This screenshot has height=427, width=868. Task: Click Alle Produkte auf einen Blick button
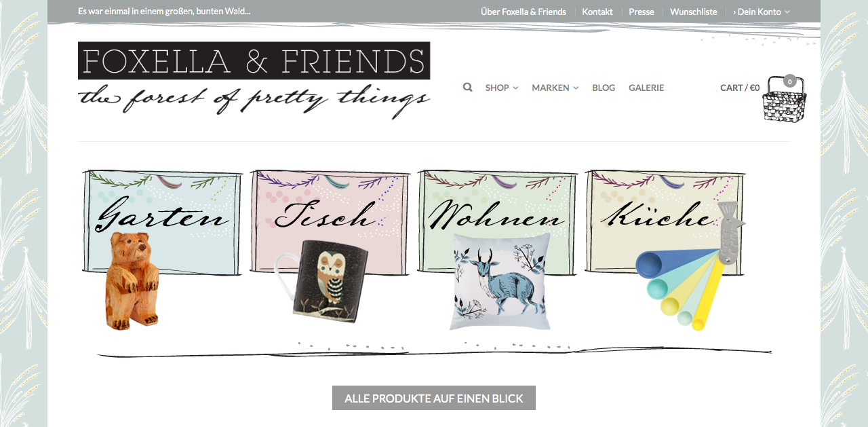coord(434,398)
